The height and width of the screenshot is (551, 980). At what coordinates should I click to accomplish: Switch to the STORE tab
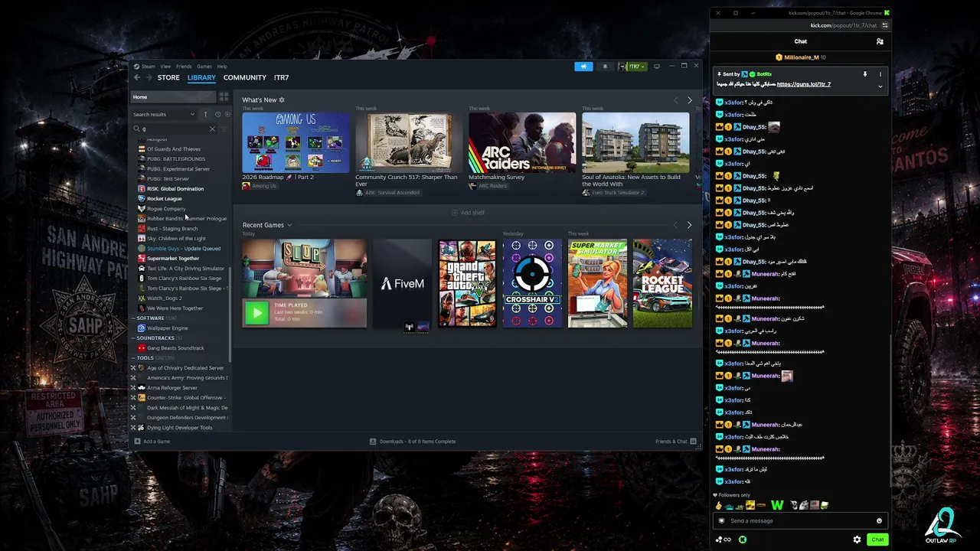[168, 77]
